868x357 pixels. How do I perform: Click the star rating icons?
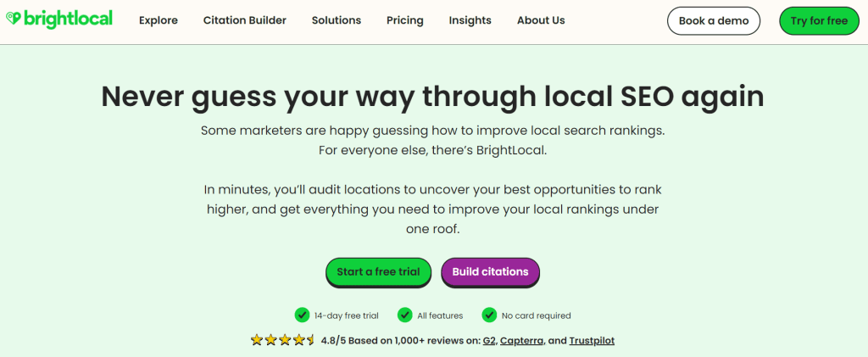(x=282, y=340)
